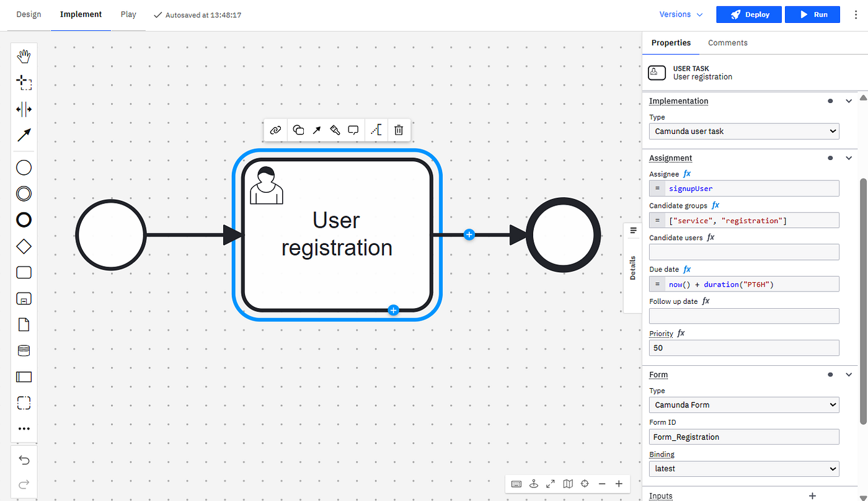Redo the last change

coord(24,484)
